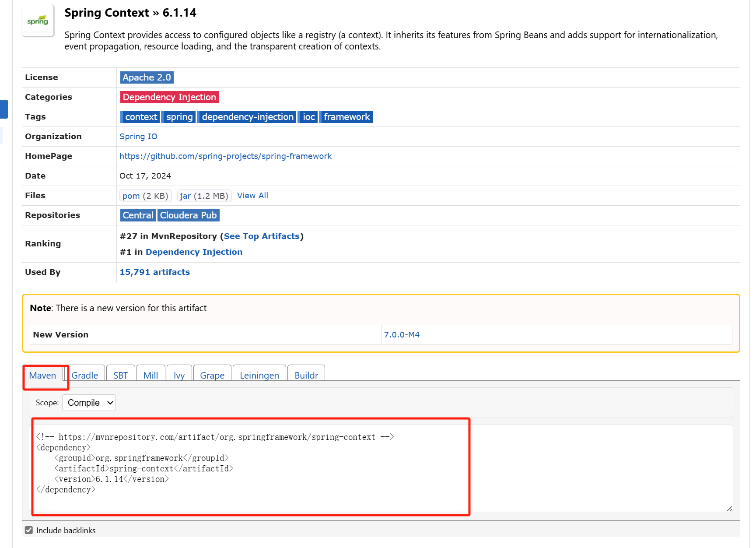Click the Oct 17, 2024 date value
This screenshot has height=548, width=756.
coord(145,176)
